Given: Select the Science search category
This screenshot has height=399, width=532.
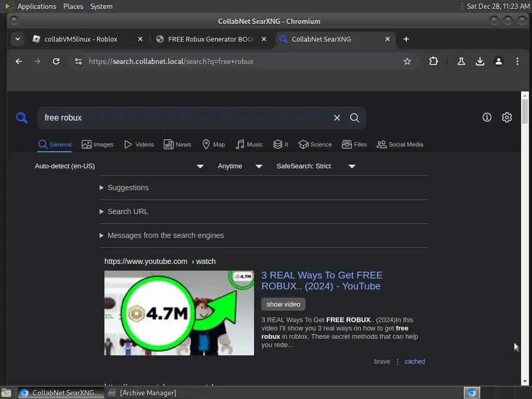Looking at the screenshot, I should [x=315, y=144].
